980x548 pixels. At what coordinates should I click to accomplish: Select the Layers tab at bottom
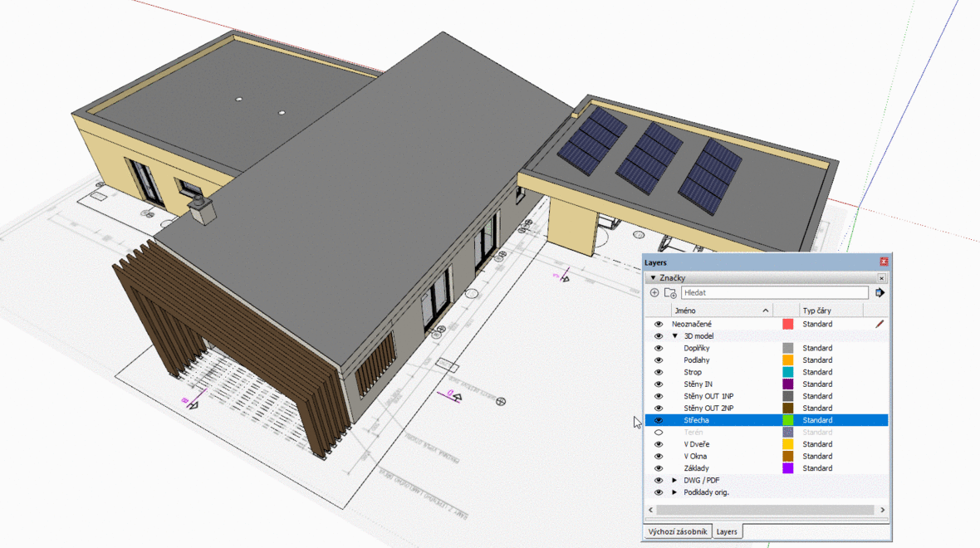click(726, 531)
